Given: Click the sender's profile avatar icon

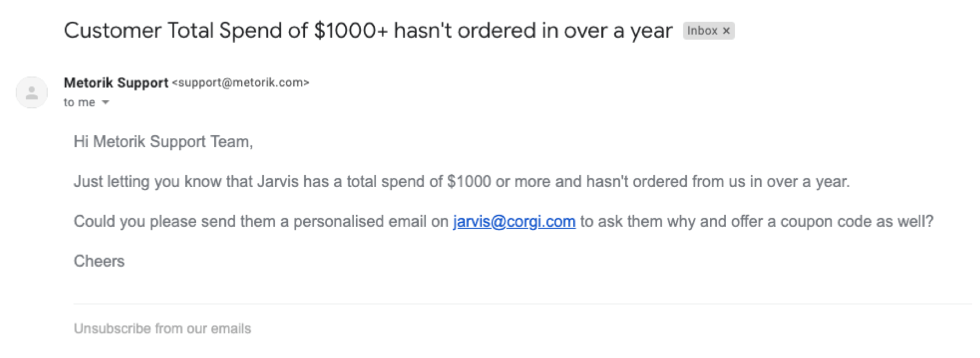Looking at the screenshot, I should [32, 93].
